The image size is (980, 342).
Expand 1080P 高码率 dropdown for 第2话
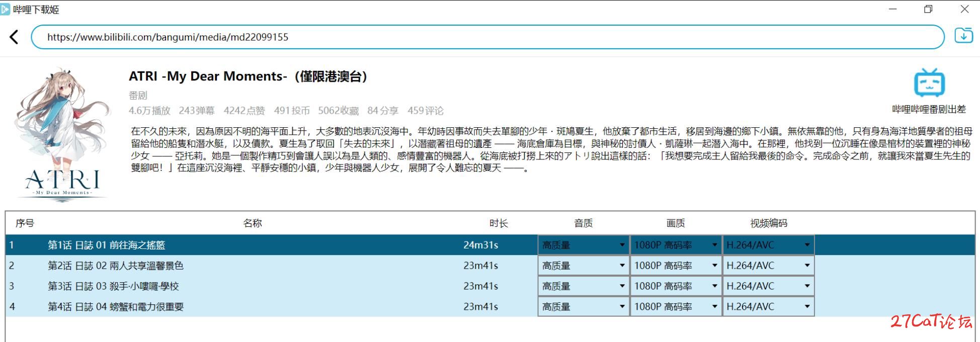coord(676,266)
